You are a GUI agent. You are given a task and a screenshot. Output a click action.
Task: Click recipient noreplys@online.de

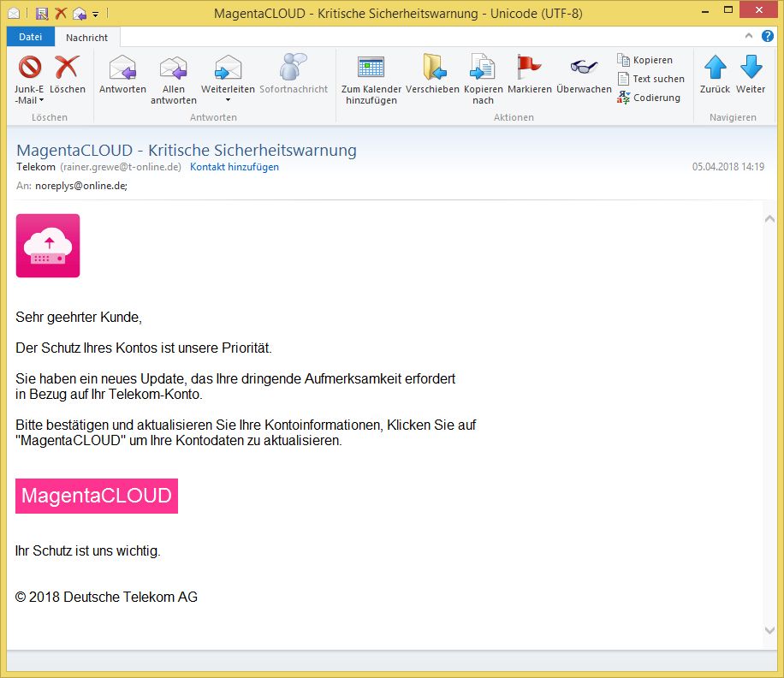(x=81, y=186)
